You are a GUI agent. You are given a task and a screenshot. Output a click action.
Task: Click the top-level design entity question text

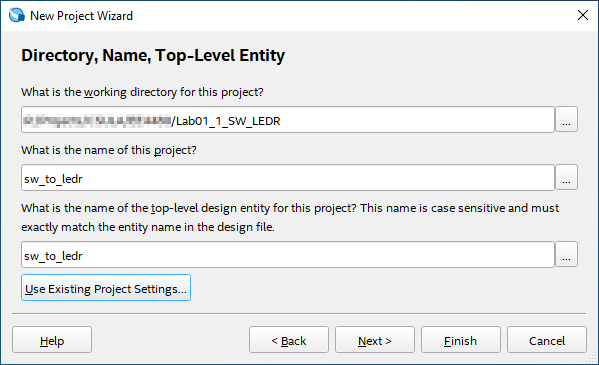[290, 217]
